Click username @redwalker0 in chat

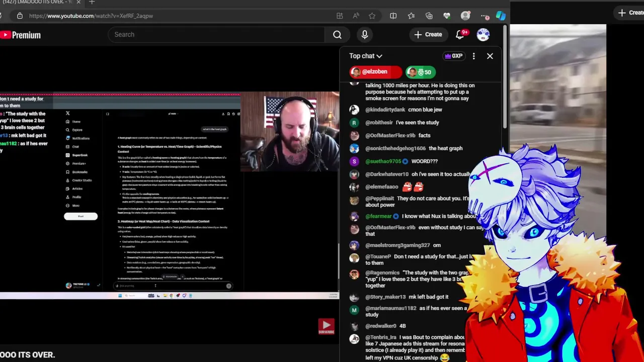380,326
